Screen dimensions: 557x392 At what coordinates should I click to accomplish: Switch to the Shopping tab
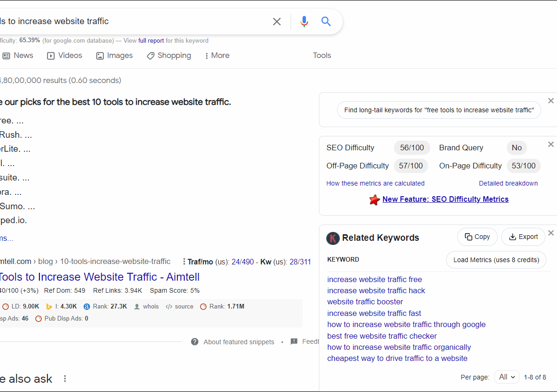pyautogui.click(x=169, y=56)
